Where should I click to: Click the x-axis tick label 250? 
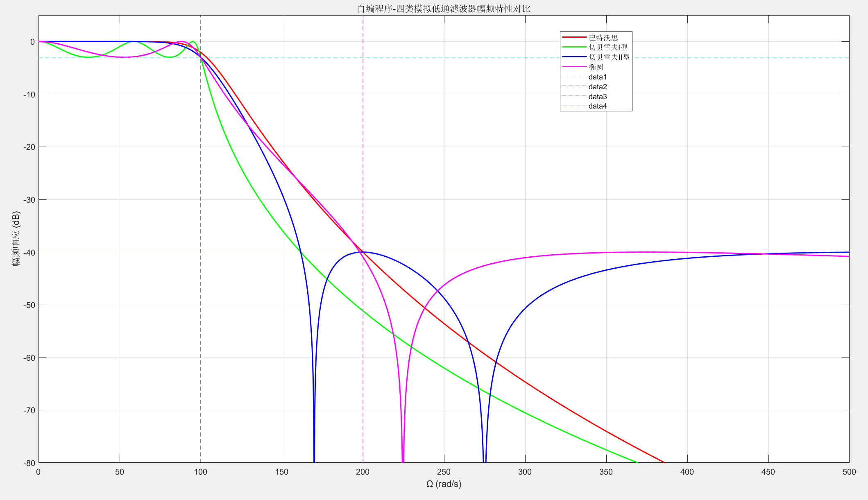tap(444, 472)
